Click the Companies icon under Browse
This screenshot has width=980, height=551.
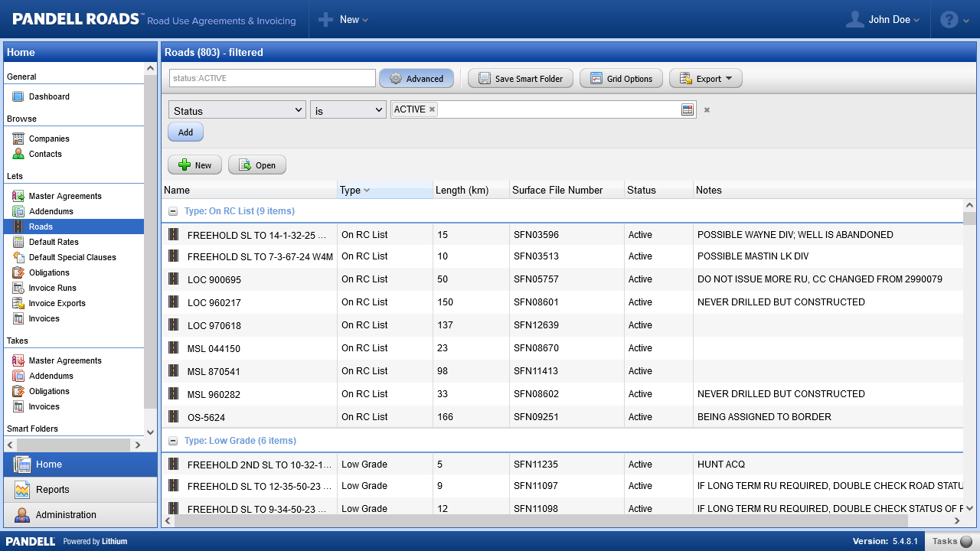click(x=18, y=139)
